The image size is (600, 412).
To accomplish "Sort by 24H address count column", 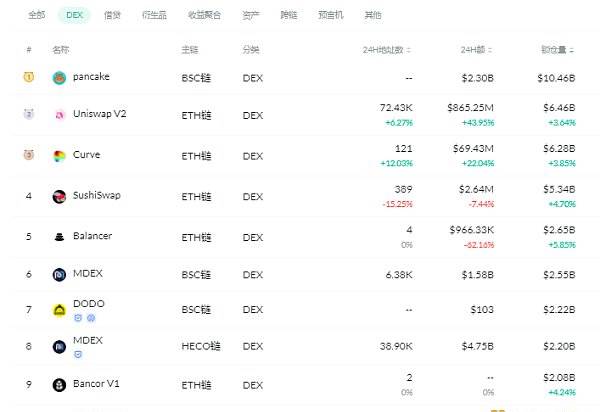I will point(387,50).
